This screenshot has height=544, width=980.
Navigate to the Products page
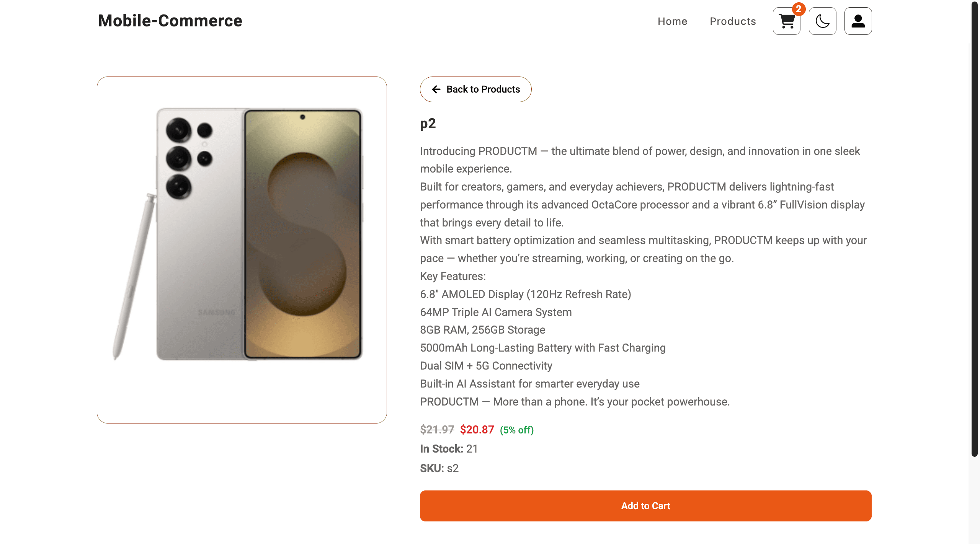point(732,21)
